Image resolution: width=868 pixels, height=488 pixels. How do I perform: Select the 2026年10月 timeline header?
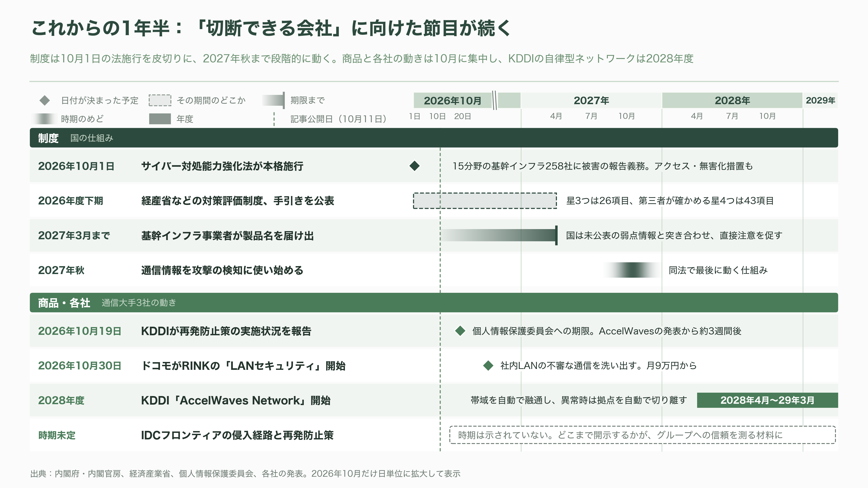[x=453, y=100]
